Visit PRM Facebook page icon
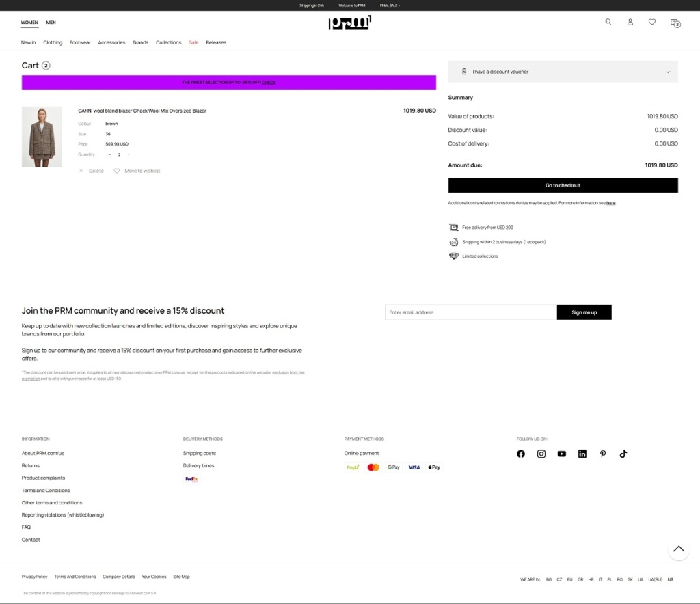Image resolution: width=700 pixels, height=604 pixels. tap(521, 454)
